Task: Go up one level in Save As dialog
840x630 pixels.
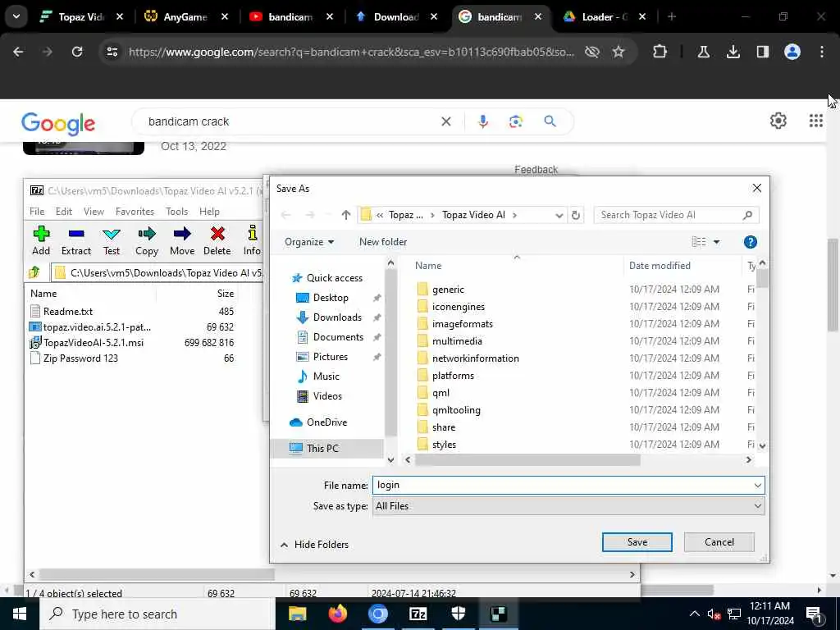Action: 345,216
